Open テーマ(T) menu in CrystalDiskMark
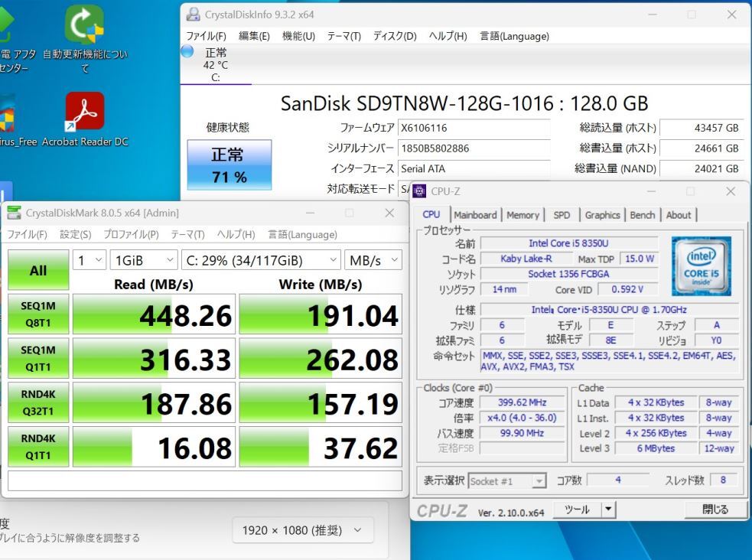 (x=187, y=234)
